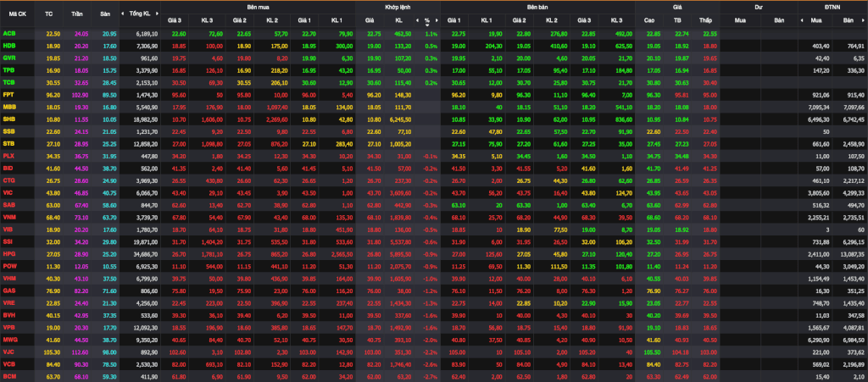Open the SAB stock symbol
The image size is (868, 382).
[8, 204]
